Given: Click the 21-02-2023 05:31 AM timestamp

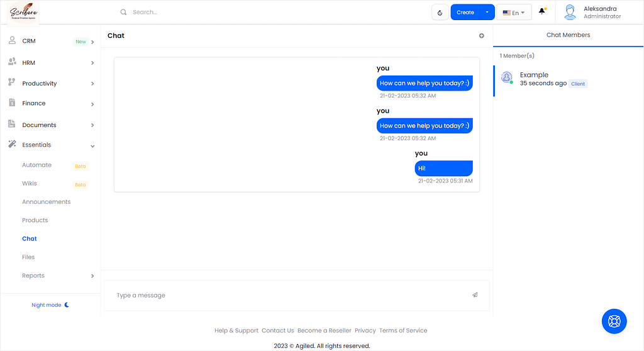Looking at the screenshot, I should pyautogui.click(x=445, y=181).
